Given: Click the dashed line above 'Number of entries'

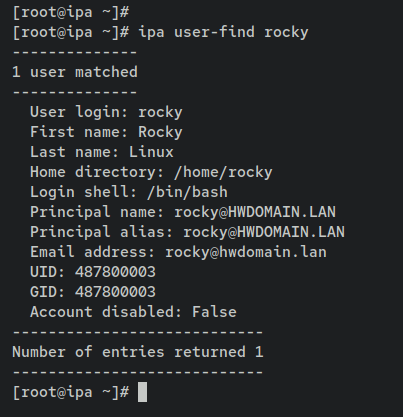Looking at the screenshot, I should coord(138,332).
